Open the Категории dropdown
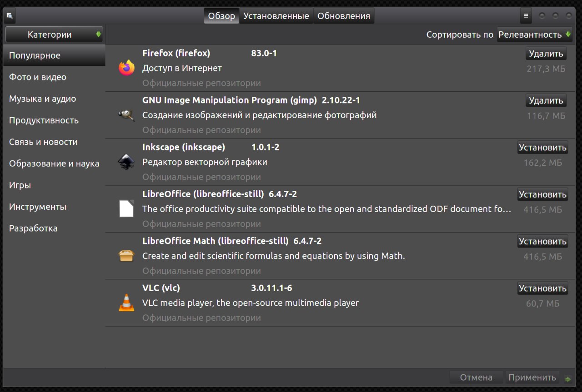 pyautogui.click(x=54, y=35)
